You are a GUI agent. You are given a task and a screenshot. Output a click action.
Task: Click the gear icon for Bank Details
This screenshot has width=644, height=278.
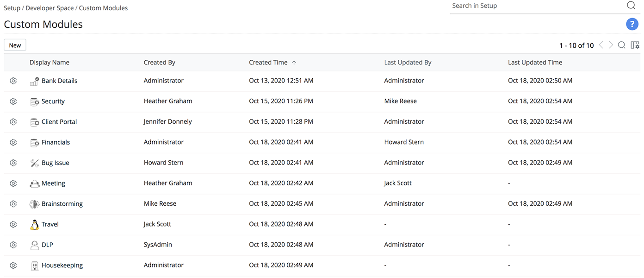[x=13, y=81]
